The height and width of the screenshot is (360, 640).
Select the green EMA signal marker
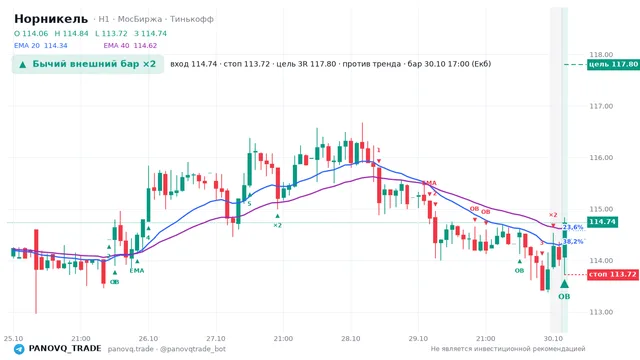click(x=137, y=270)
